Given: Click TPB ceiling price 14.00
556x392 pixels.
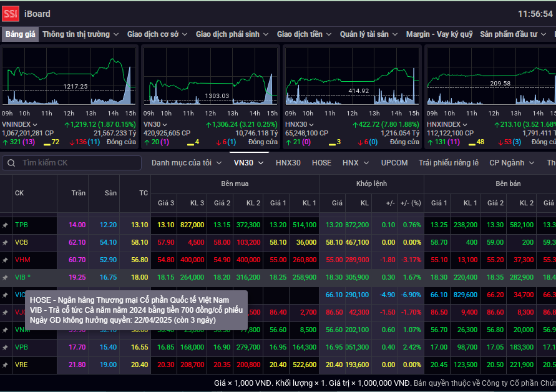Looking at the screenshot, I should click(77, 225).
